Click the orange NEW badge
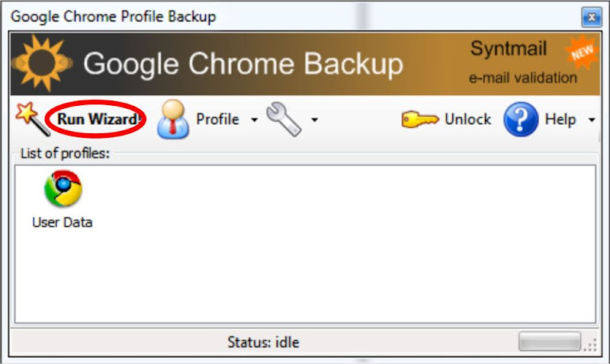610x364 pixels. 582,52
